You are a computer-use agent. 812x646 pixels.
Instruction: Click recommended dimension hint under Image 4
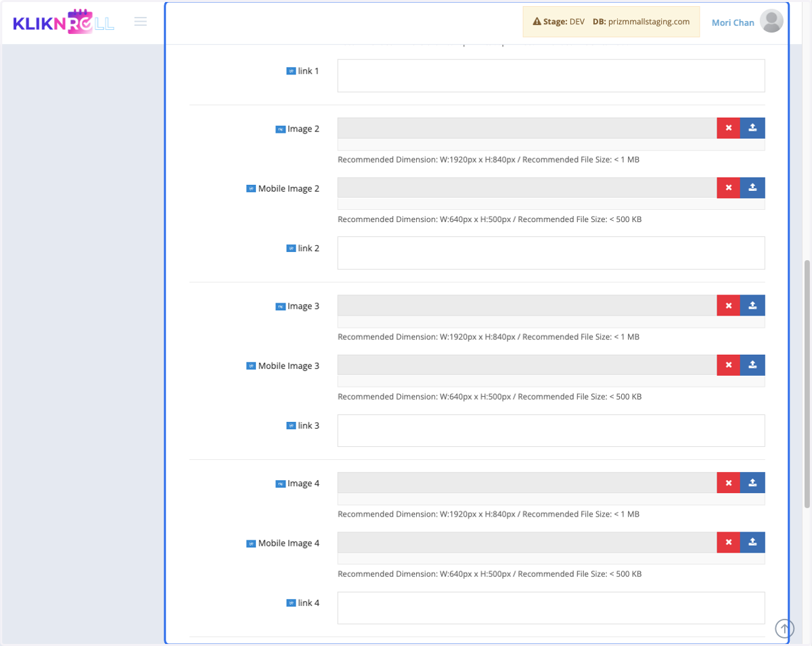489,515
